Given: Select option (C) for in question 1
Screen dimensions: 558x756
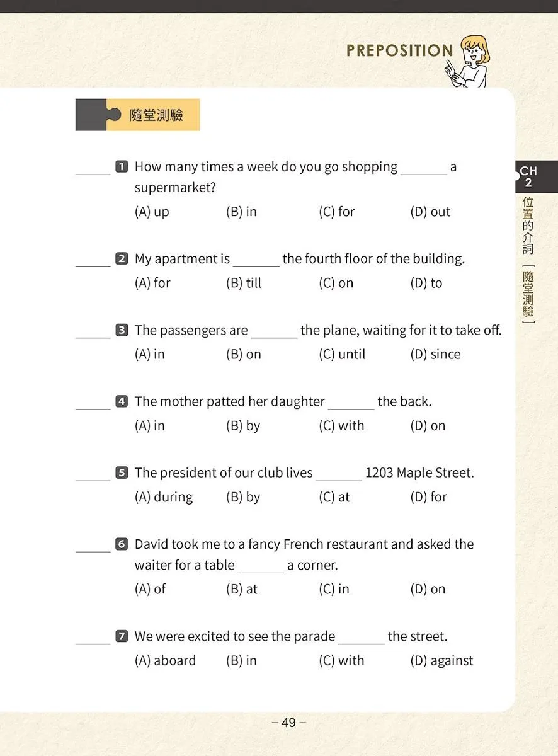Looking at the screenshot, I should pos(337,212).
